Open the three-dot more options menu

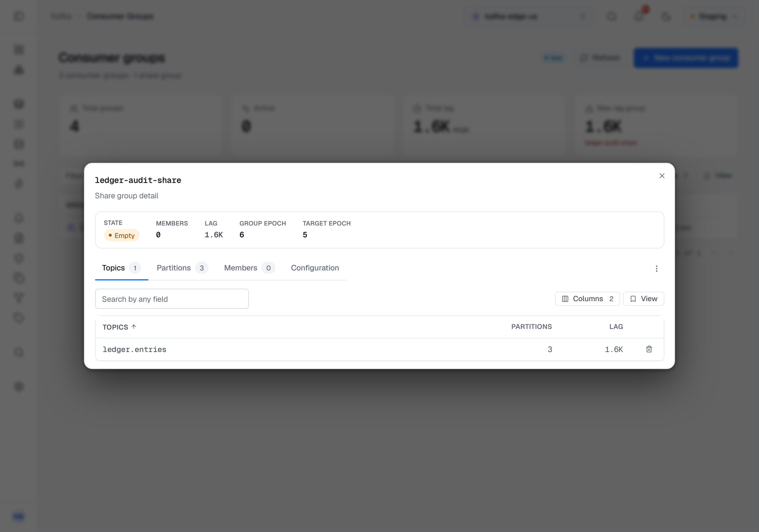656,268
